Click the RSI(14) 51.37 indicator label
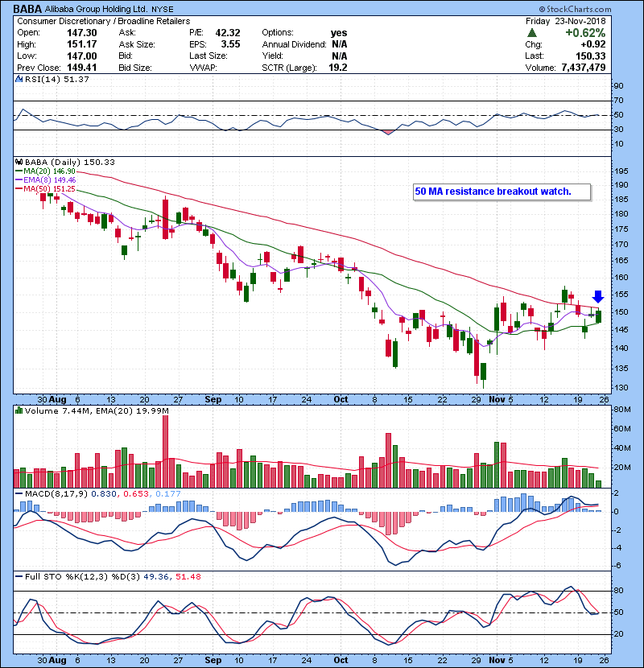Screen dimensions: 644x668 pos(56,79)
